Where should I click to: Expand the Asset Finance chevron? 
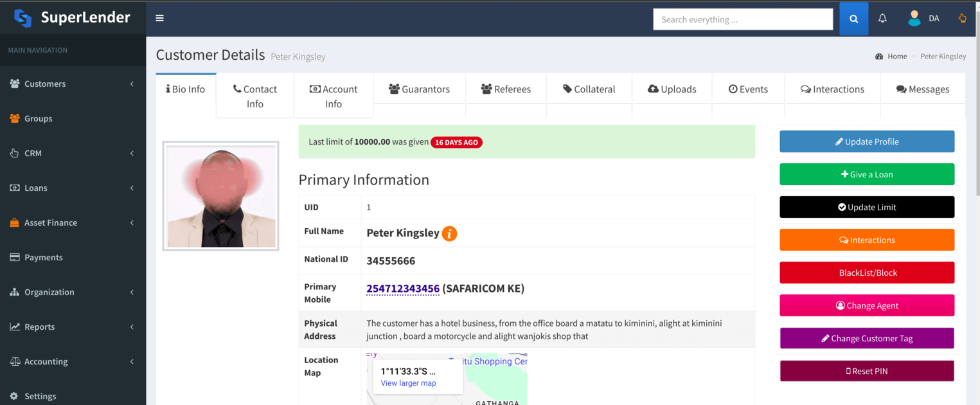(x=132, y=223)
